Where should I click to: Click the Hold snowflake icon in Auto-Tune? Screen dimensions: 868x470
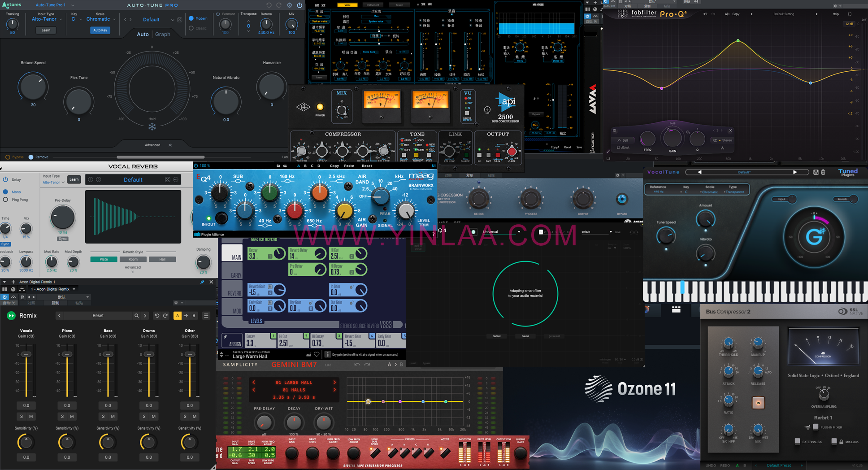point(152,127)
